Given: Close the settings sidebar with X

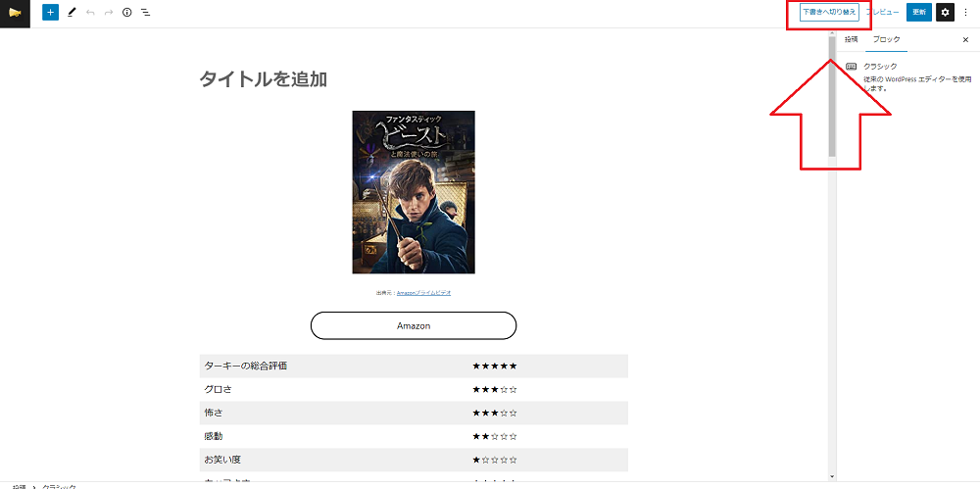Looking at the screenshot, I should [x=965, y=39].
